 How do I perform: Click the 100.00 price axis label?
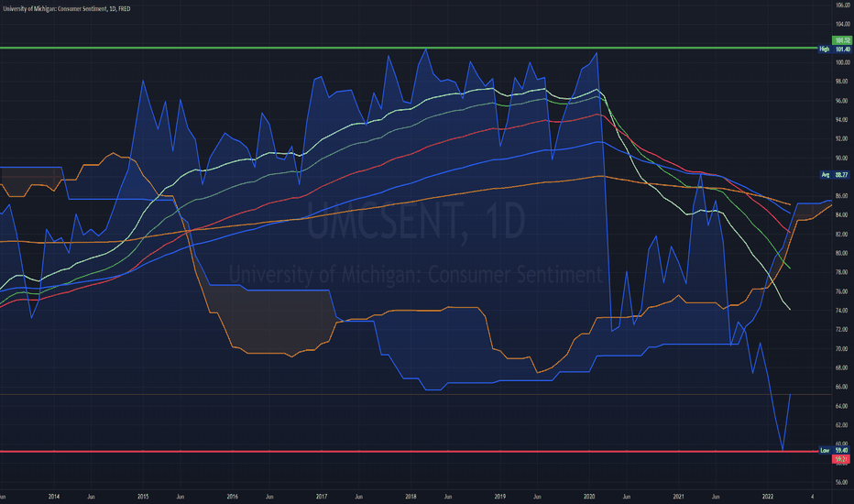pos(843,62)
